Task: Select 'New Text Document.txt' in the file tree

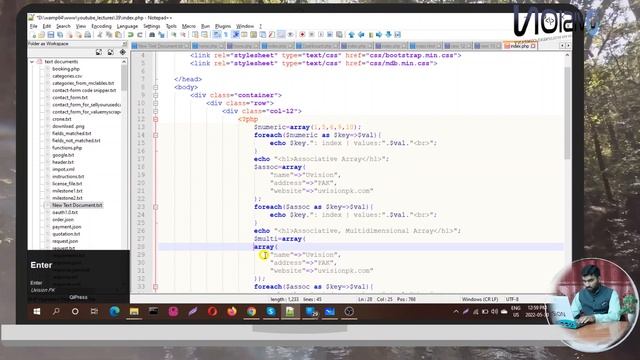Action: click(x=77, y=205)
